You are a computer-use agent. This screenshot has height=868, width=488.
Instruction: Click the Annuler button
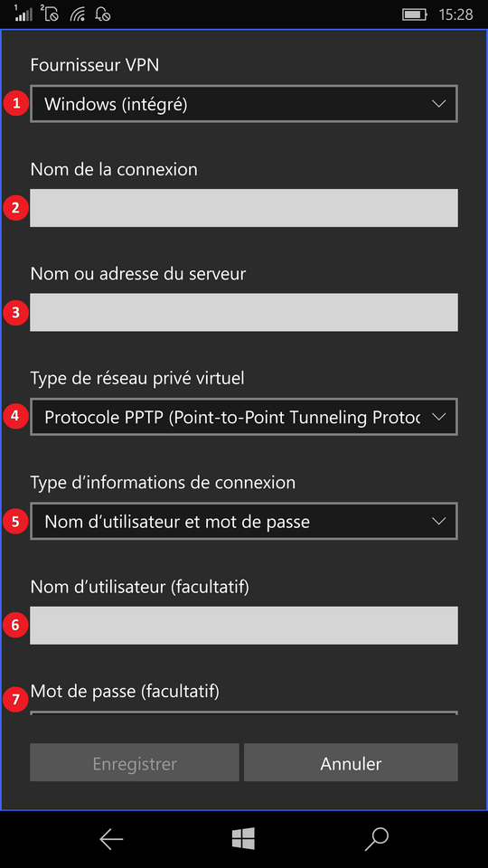pyautogui.click(x=351, y=762)
